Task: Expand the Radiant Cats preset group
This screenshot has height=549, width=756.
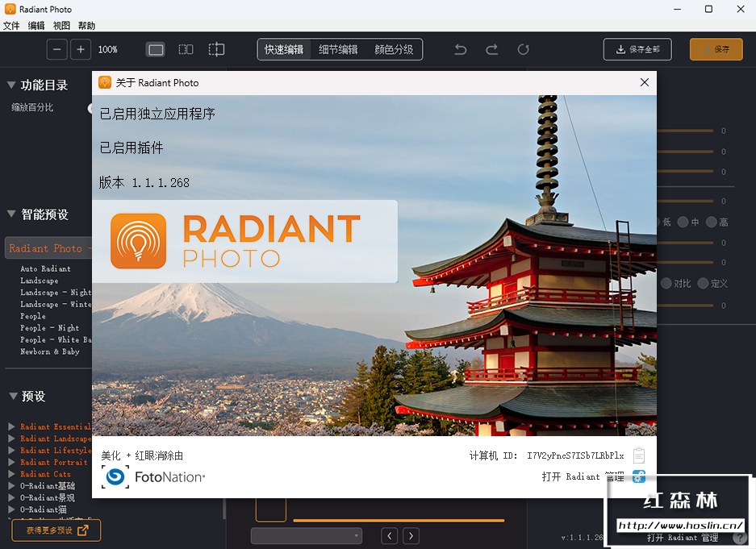Action: coord(11,474)
